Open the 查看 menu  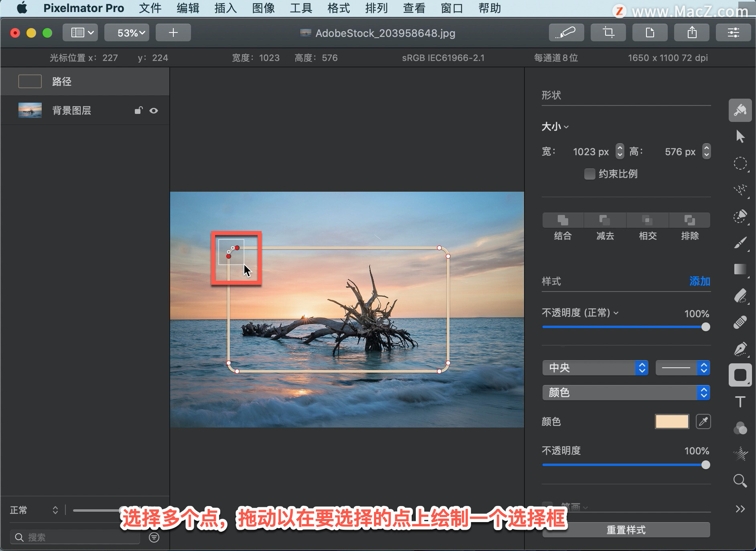point(414,8)
